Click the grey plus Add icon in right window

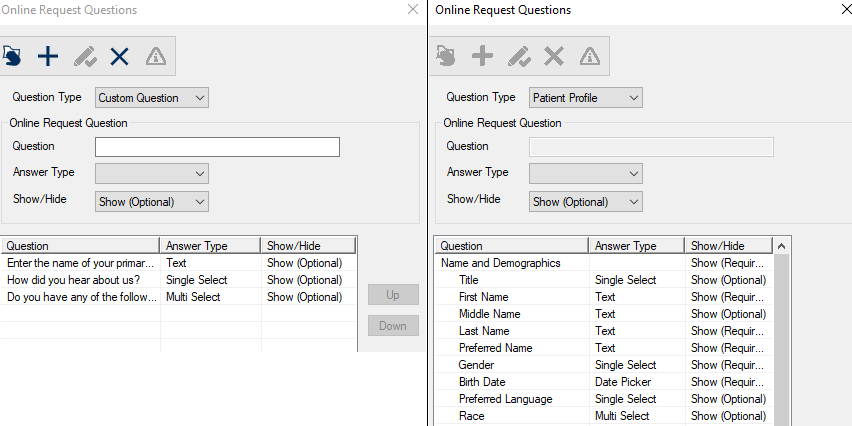[482, 56]
